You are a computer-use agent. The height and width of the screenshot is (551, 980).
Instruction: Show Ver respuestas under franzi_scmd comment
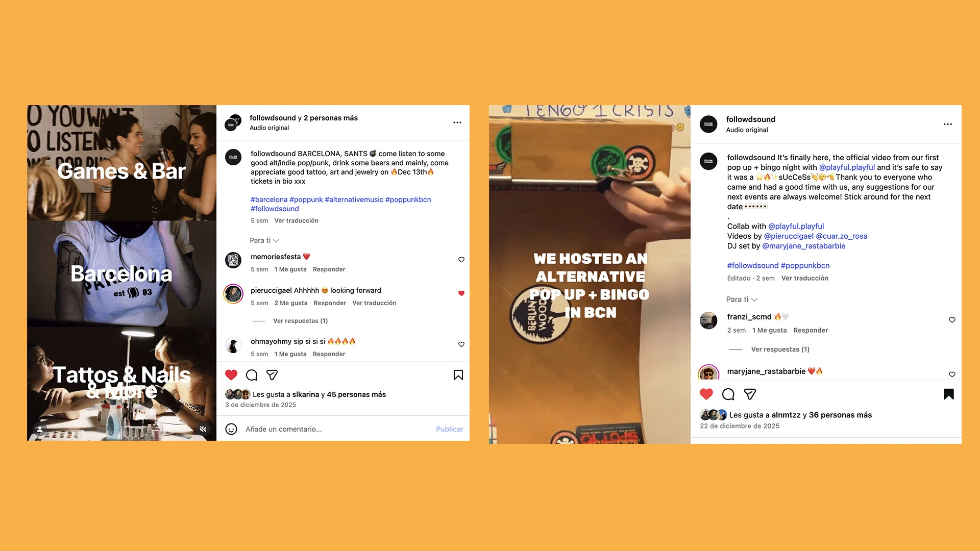coord(780,349)
